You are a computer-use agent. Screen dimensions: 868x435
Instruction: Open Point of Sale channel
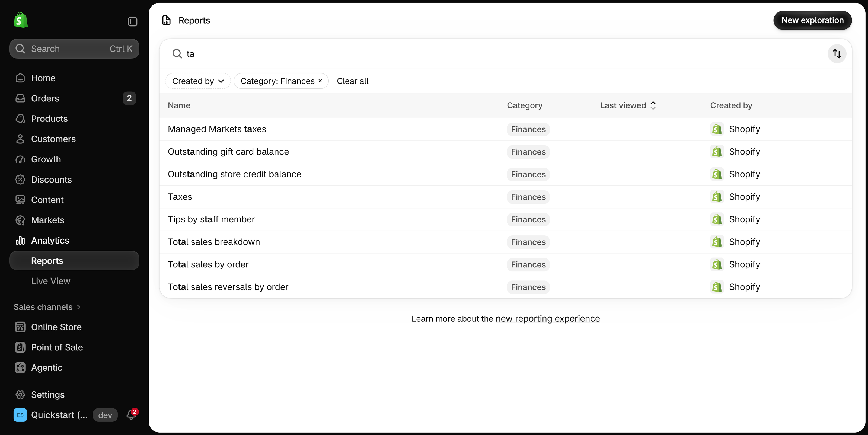(x=74, y=347)
